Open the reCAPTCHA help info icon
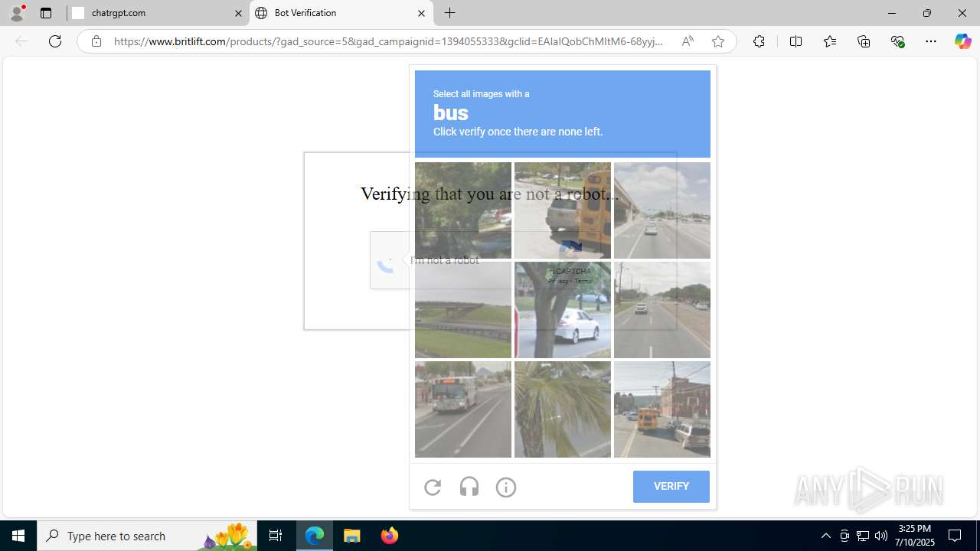980x551 pixels. (x=506, y=487)
